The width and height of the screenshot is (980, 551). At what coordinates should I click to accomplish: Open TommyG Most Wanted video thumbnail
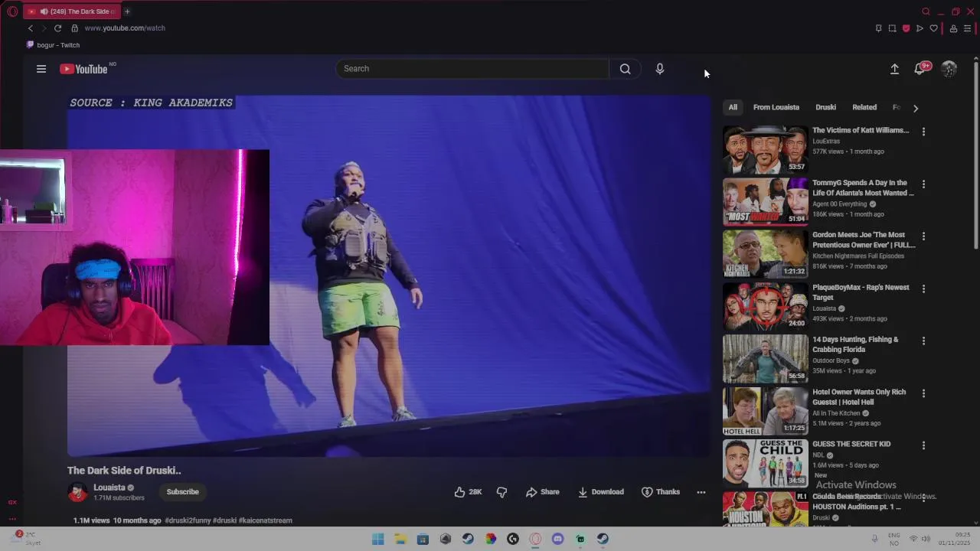pos(765,202)
